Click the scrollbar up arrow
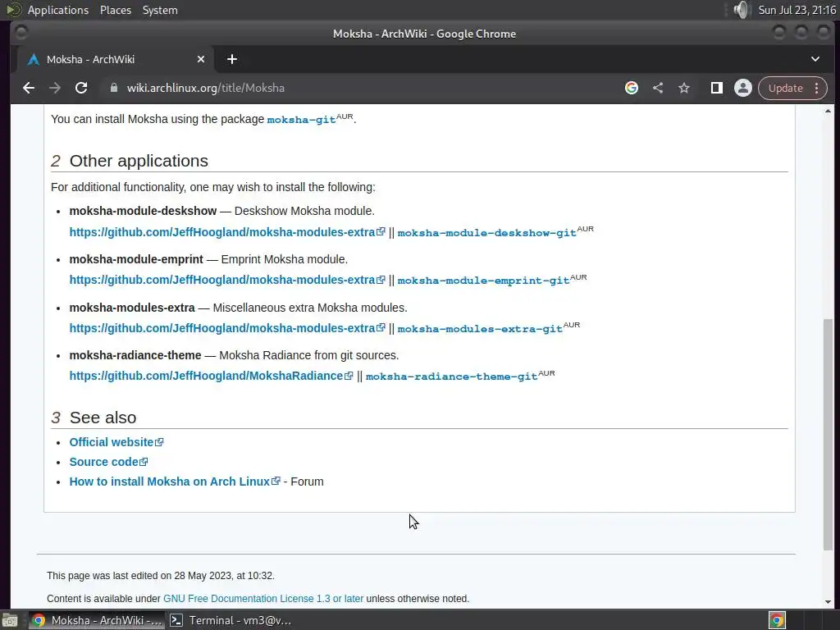The image size is (840, 630). pos(829,111)
